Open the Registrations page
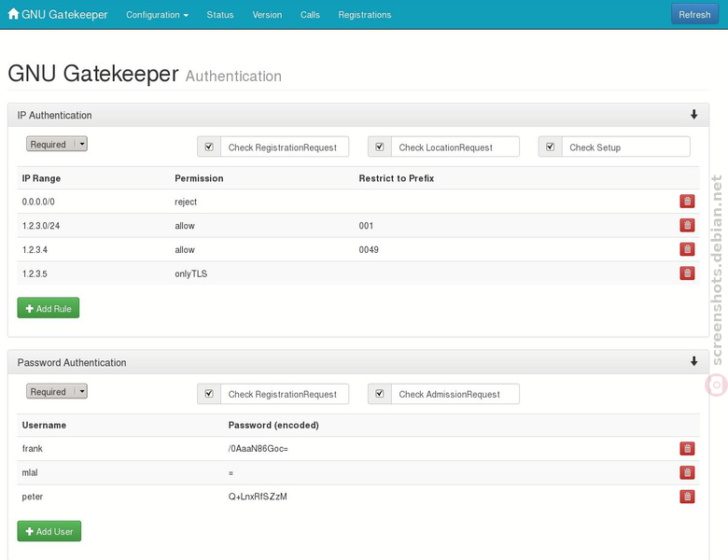This screenshot has width=728, height=560. click(x=364, y=15)
